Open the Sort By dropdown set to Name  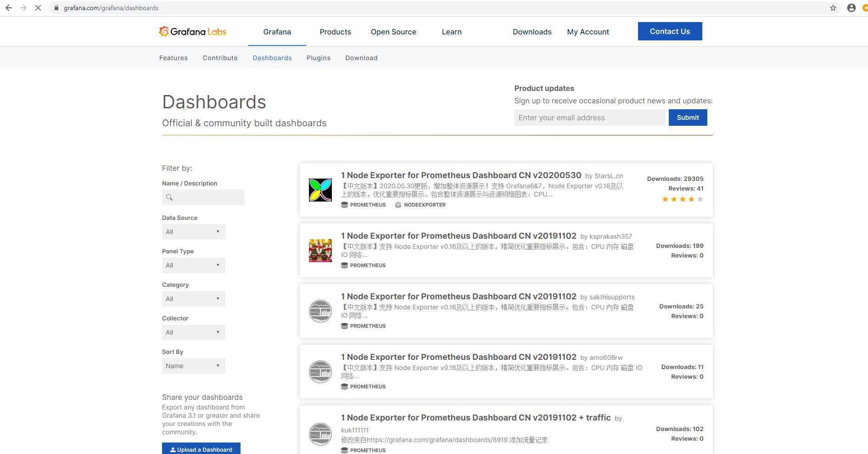[x=193, y=366]
